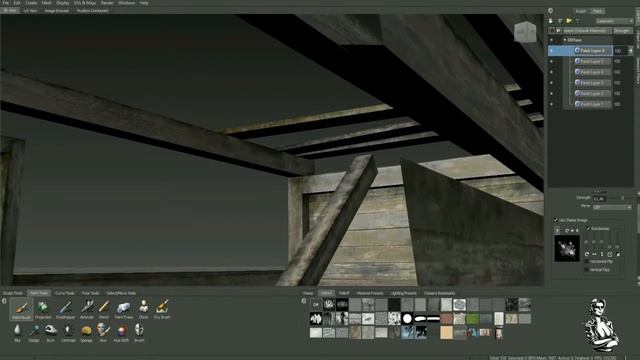Select the Hue tool
This screenshot has width=640, height=360.
(103, 333)
